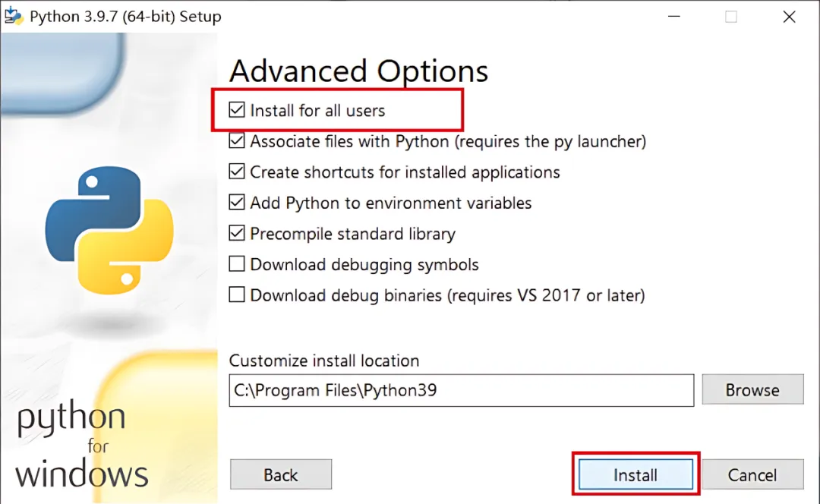Start installation with Install button
The height and width of the screenshot is (504, 820).
(635, 474)
